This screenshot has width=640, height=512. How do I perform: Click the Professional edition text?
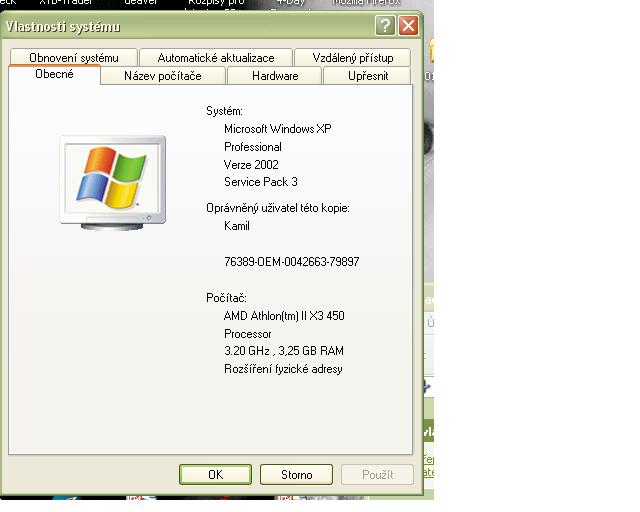pyautogui.click(x=253, y=147)
